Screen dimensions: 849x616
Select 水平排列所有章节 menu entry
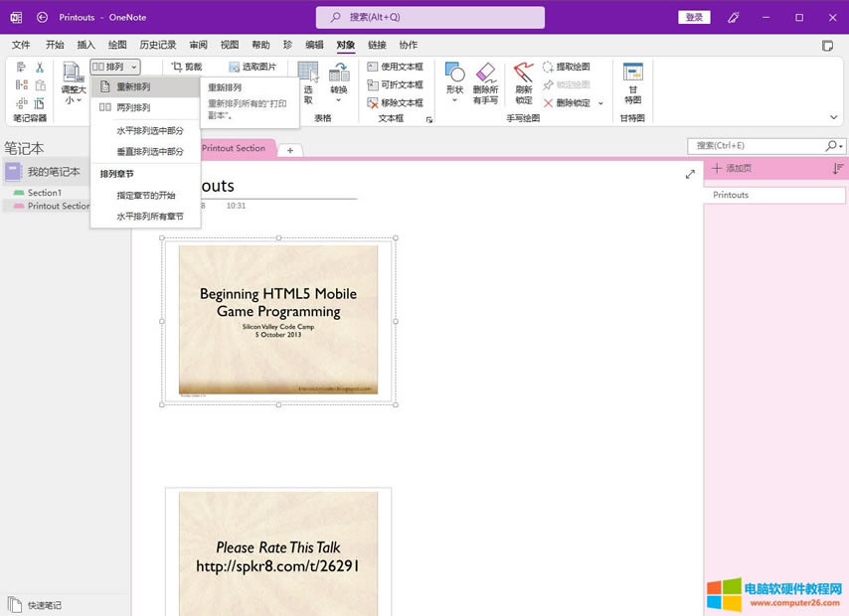149,216
